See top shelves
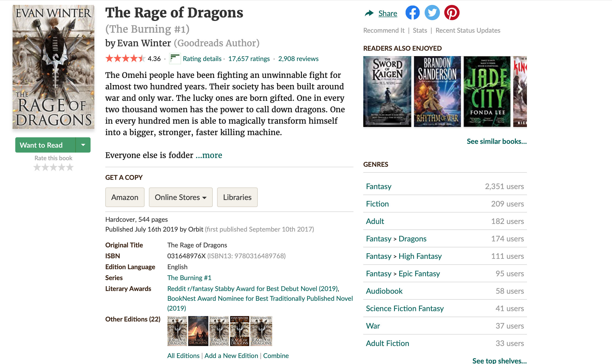 pos(499,360)
